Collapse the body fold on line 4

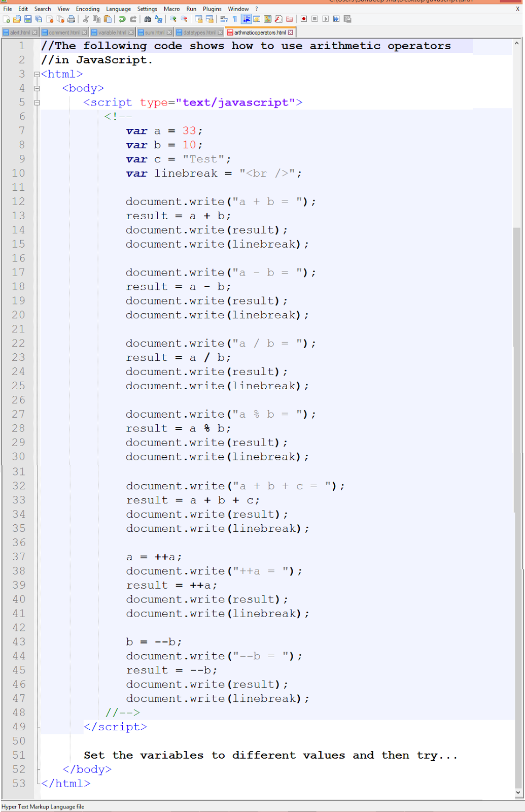click(37, 88)
